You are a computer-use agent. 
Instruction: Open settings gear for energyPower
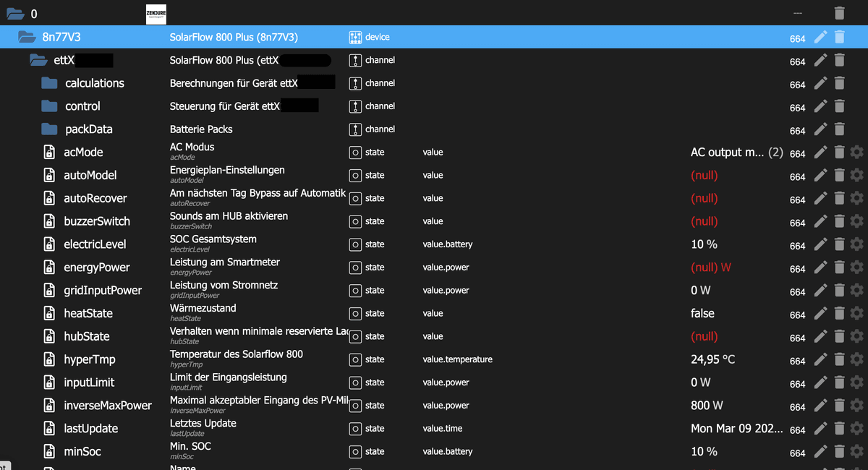pos(857,268)
